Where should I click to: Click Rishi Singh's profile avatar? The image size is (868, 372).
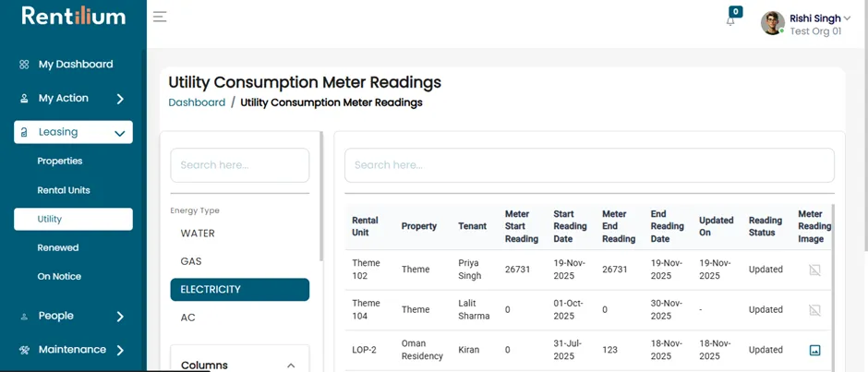[772, 23]
